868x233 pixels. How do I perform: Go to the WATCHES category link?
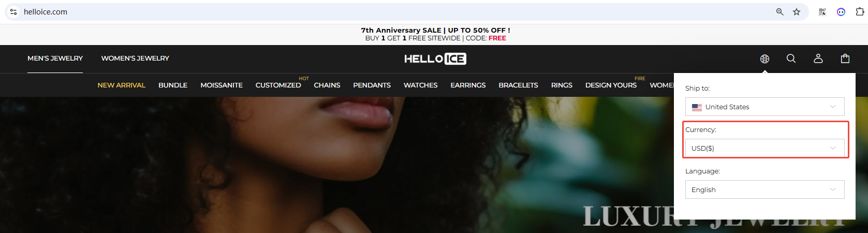pos(420,85)
